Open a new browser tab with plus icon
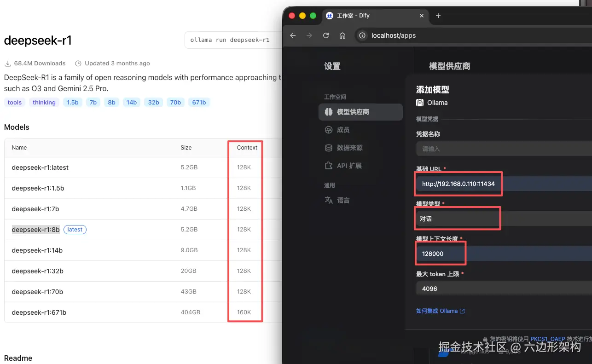592x364 pixels. click(x=438, y=16)
